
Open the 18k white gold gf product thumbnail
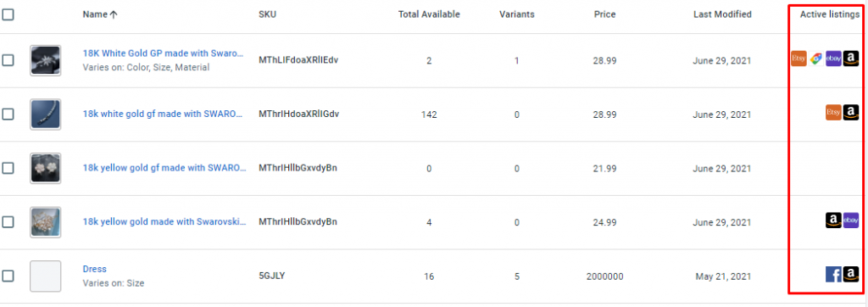point(46,114)
